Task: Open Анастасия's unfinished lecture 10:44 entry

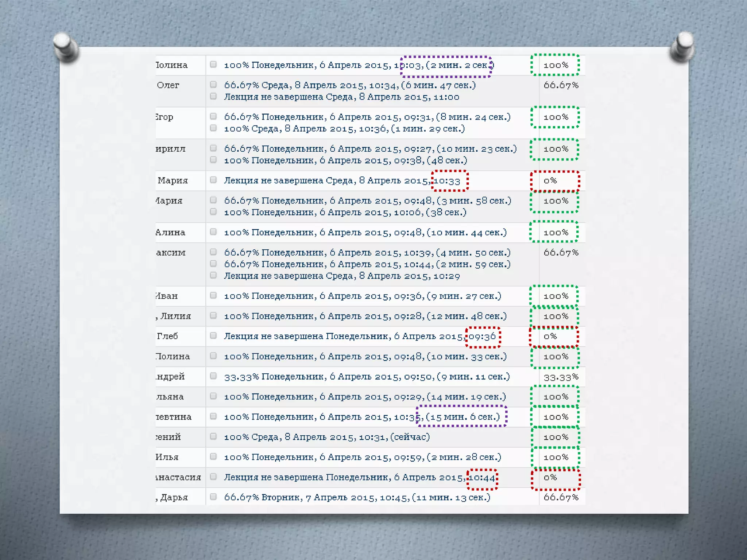Action: pos(359,477)
